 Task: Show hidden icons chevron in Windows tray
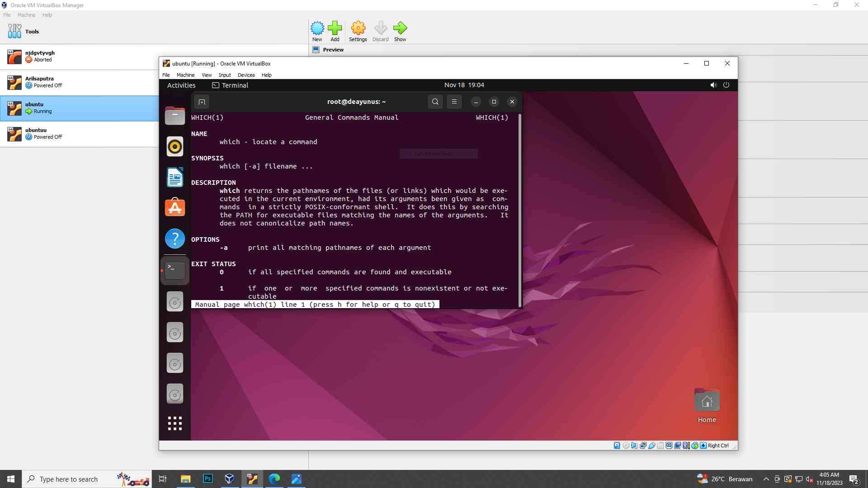click(766, 479)
